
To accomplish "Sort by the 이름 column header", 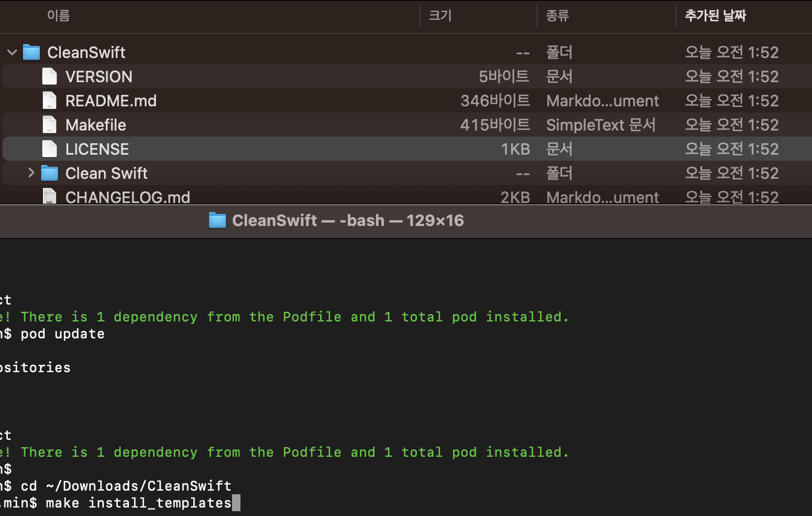I will (x=58, y=16).
